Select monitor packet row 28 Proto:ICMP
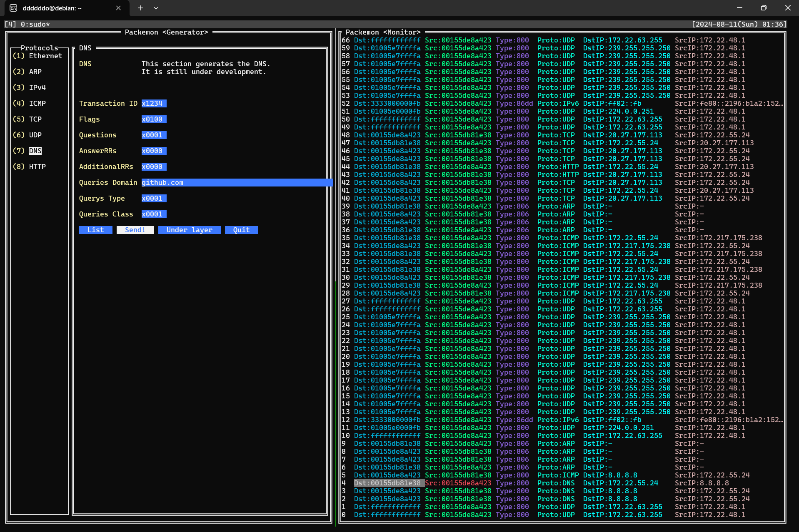Viewport: 799px width, 532px height. point(562,293)
